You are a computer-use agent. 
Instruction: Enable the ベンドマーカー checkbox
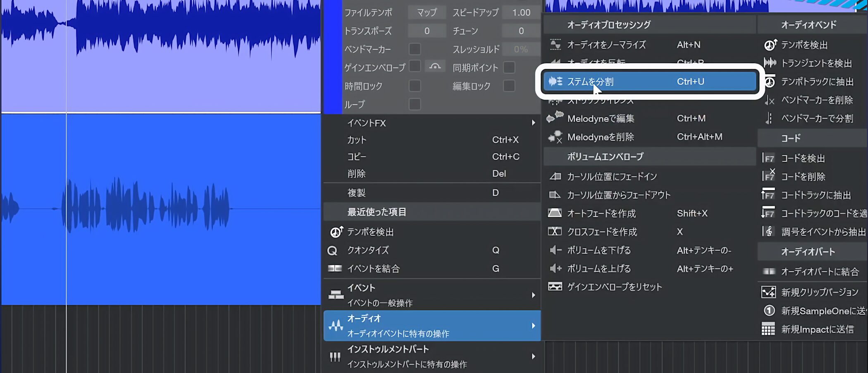tap(415, 49)
